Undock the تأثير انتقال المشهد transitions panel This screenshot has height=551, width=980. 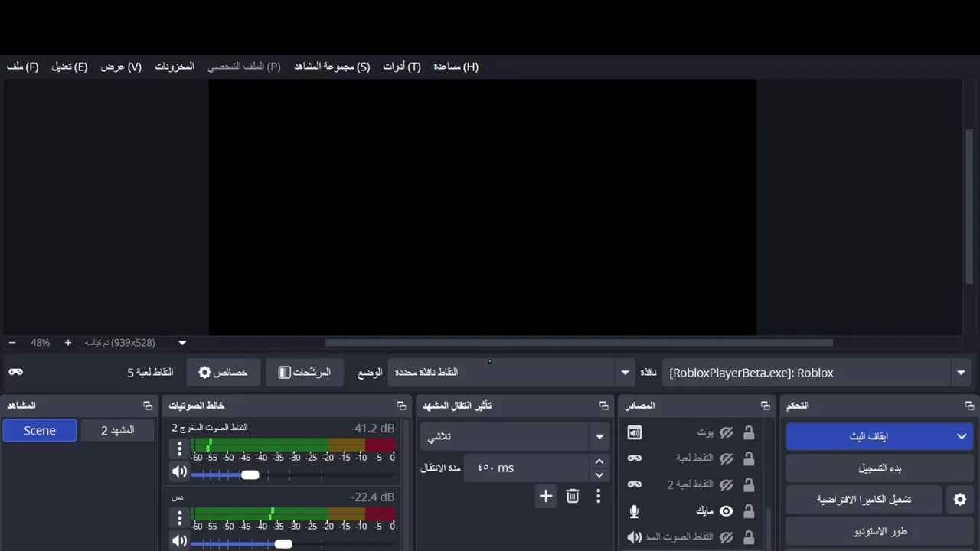click(604, 406)
